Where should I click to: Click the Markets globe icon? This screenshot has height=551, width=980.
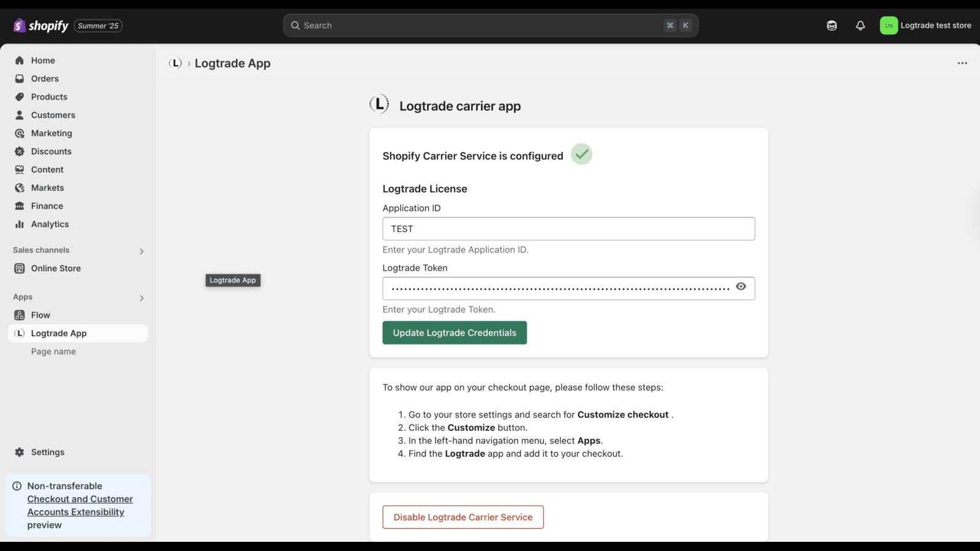click(20, 188)
